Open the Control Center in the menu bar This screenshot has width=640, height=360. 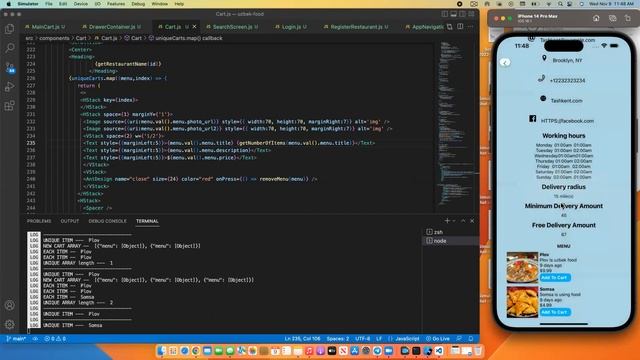pos(570,4)
